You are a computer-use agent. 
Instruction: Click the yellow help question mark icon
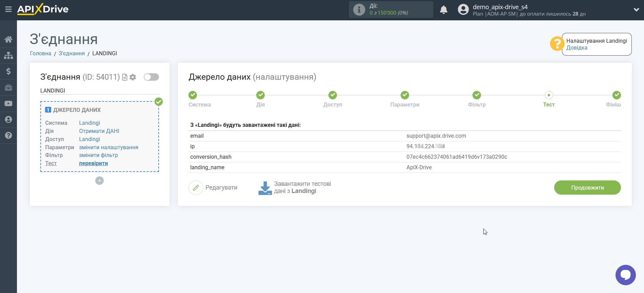557,44
